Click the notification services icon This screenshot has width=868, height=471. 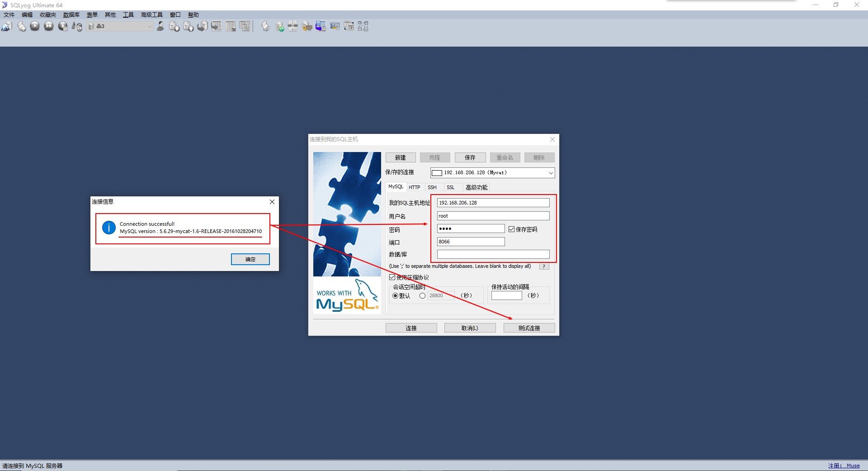pos(335,26)
